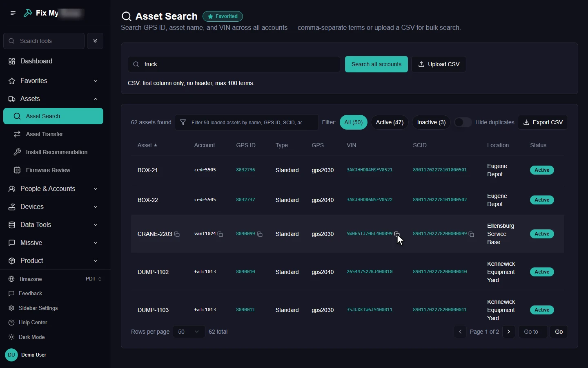Screen dimensions: 588x368
Task: Click GPS ID 8032737
Action: tap(245, 200)
